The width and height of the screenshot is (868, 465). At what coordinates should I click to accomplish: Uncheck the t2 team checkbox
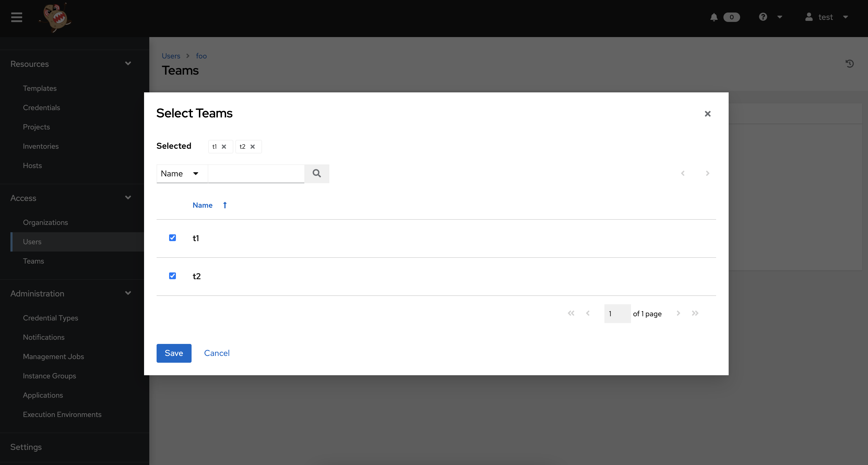(x=173, y=276)
